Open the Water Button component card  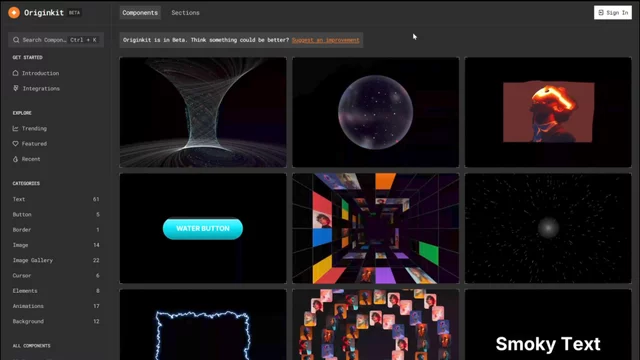(203, 228)
